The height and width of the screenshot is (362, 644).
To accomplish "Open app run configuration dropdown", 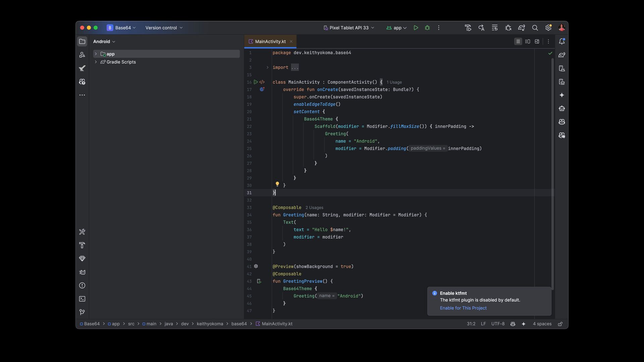I will 396,28.
